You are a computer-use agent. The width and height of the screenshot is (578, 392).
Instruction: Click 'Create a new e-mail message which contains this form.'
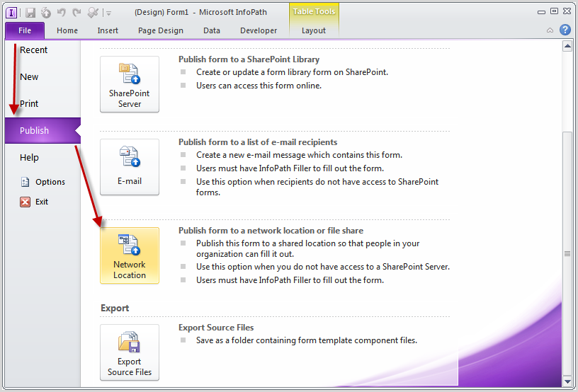(299, 155)
